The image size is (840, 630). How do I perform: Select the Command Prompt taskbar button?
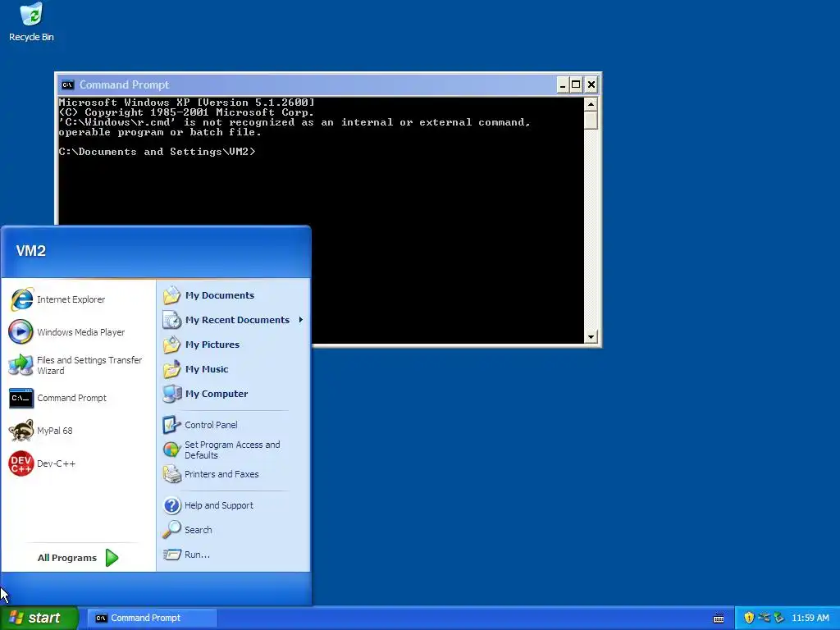click(x=152, y=618)
